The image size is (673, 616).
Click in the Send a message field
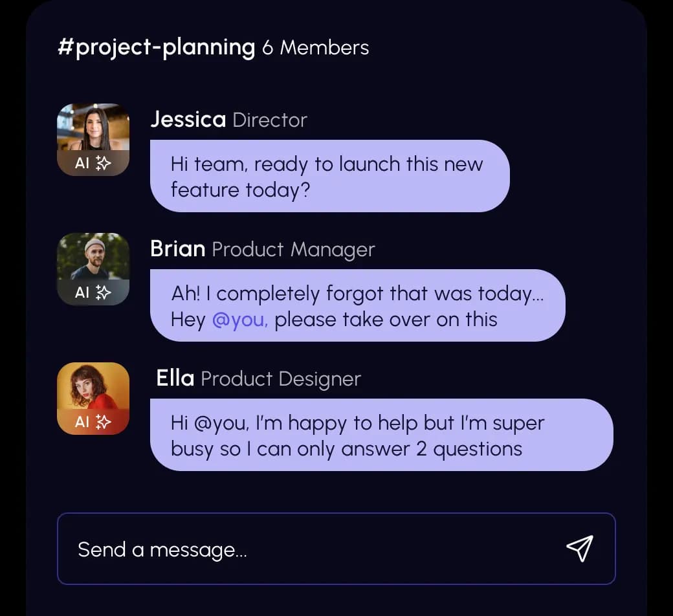pos(311,549)
